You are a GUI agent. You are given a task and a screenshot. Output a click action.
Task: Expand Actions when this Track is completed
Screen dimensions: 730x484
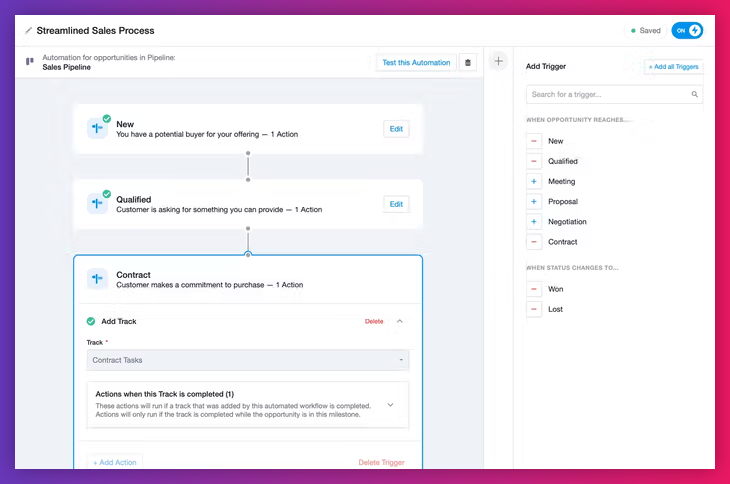pos(390,405)
